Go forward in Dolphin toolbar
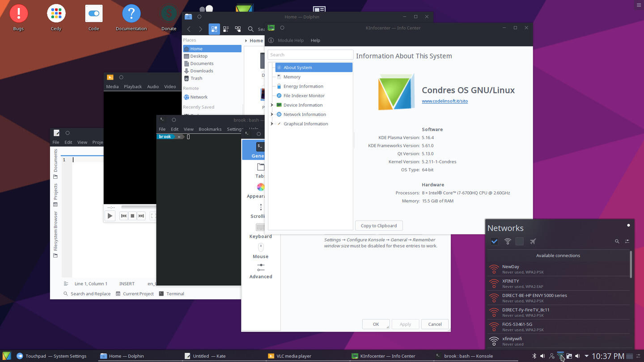The width and height of the screenshot is (644, 362). (200, 29)
